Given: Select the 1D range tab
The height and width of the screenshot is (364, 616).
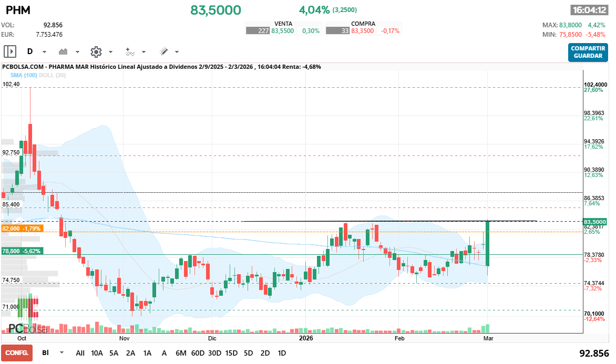Looking at the screenshot, I should pos(282,353).
